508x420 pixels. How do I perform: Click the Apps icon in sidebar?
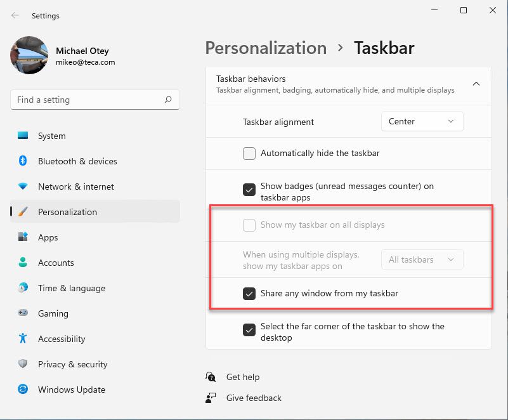[23, 237]
